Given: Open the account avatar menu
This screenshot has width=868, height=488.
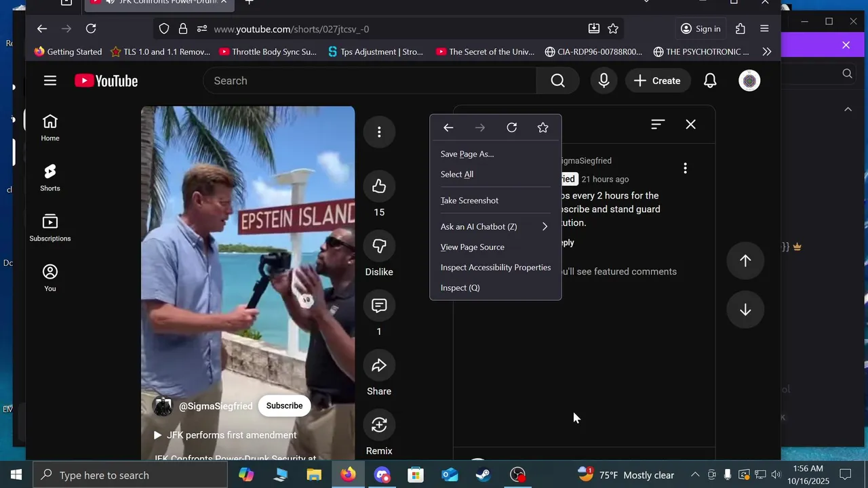Looking at the screenshot, I should point(749,81).
